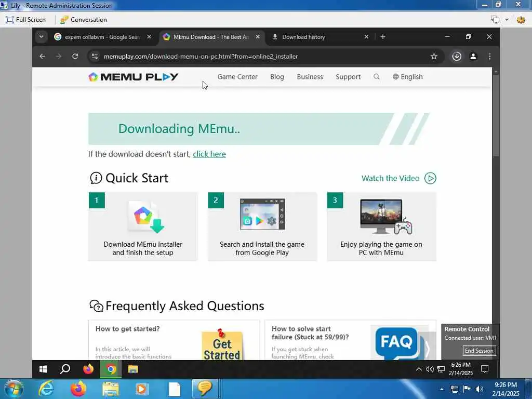This screenshot has height=399, width=532.
Task: Switch to the Download history tab
Action: click(303, 37)
